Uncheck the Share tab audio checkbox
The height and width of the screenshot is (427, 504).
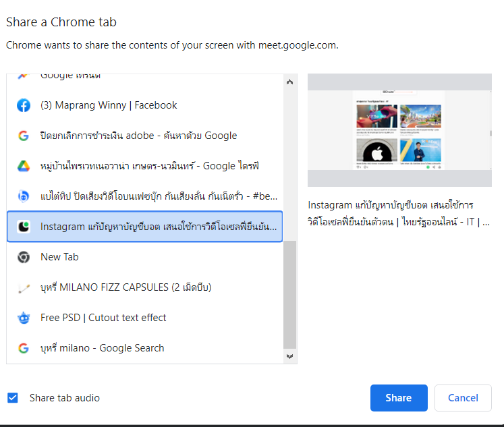point(13,398)
